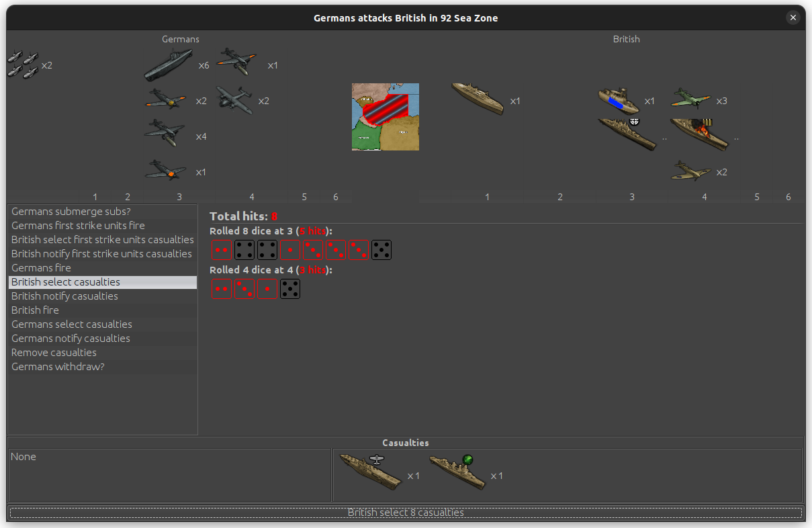Click the German twin-engine bomber x2 icon

click(x=234, y=100)
